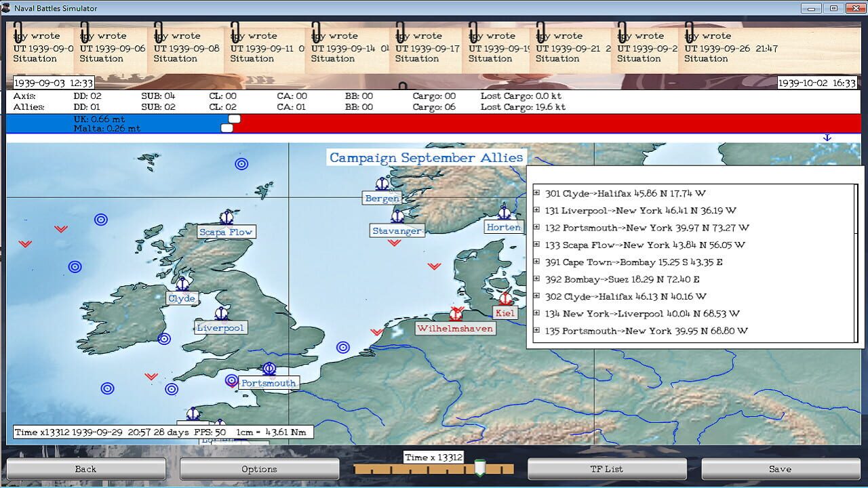Click the Portsmouth anchor icon

[x=268, y=369]
